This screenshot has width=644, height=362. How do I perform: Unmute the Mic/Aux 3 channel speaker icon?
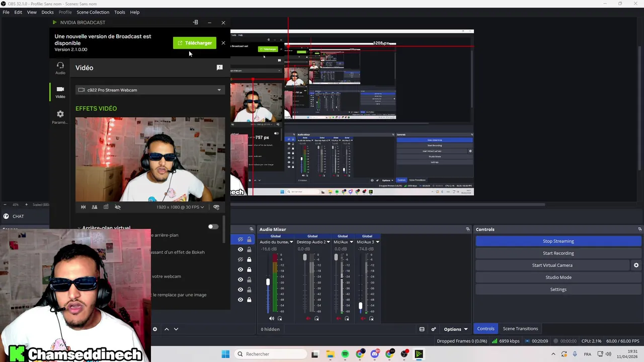(363, 318)
